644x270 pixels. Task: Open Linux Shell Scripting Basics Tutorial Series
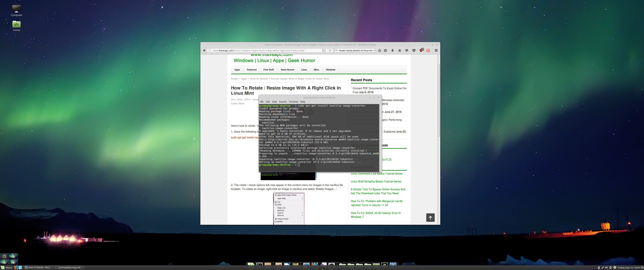click(x=376, y=181)
